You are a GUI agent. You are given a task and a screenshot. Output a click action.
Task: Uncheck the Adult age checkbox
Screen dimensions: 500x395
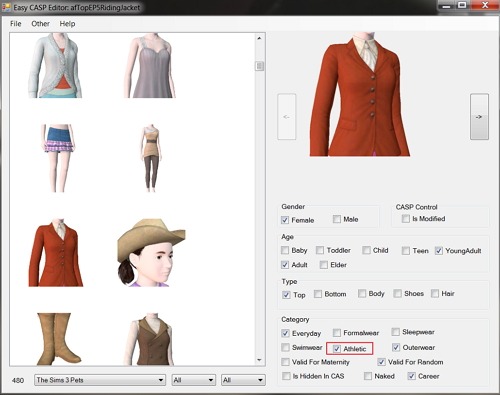click(285, 265)
